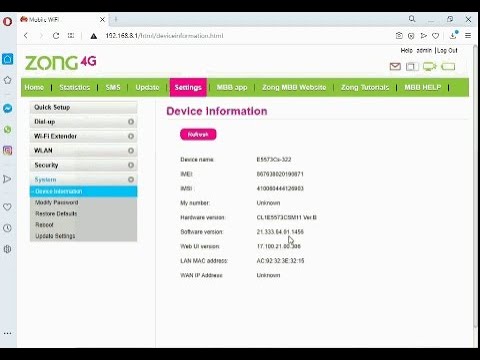This screenshot has width=480, height=360.
Task: Open the SMS tab
Action: point(113,87)
